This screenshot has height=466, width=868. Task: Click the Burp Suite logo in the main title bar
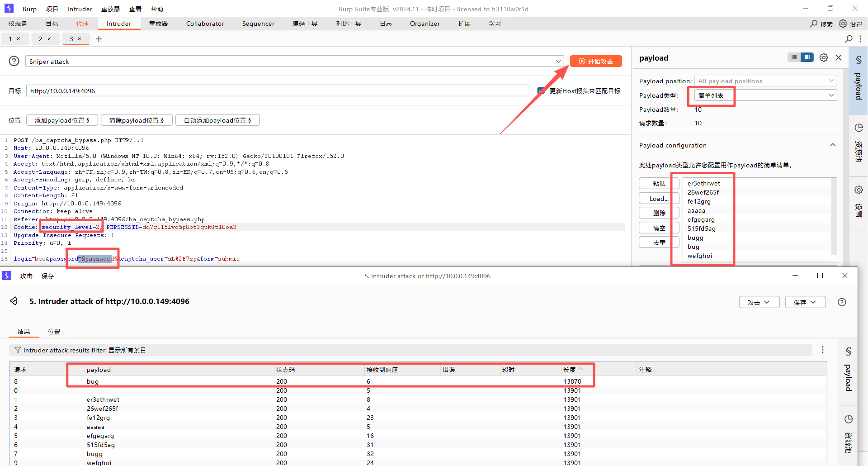[x=9, y=9]
